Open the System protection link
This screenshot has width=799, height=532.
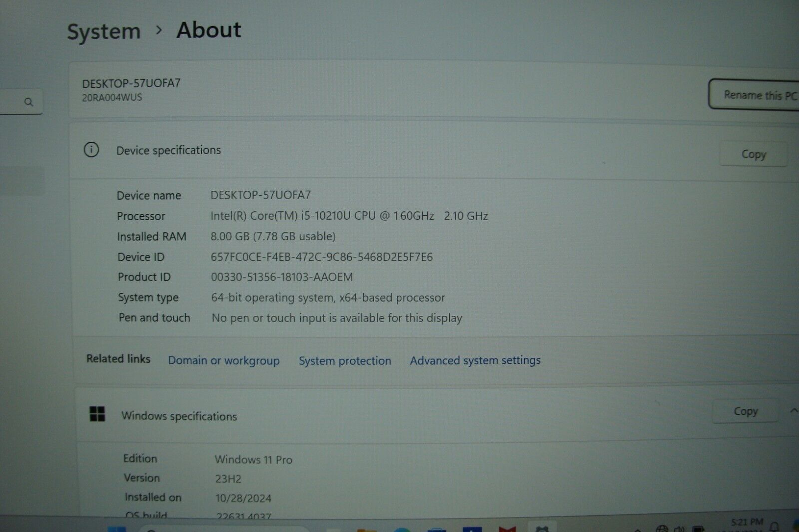(x=345, y=361)
